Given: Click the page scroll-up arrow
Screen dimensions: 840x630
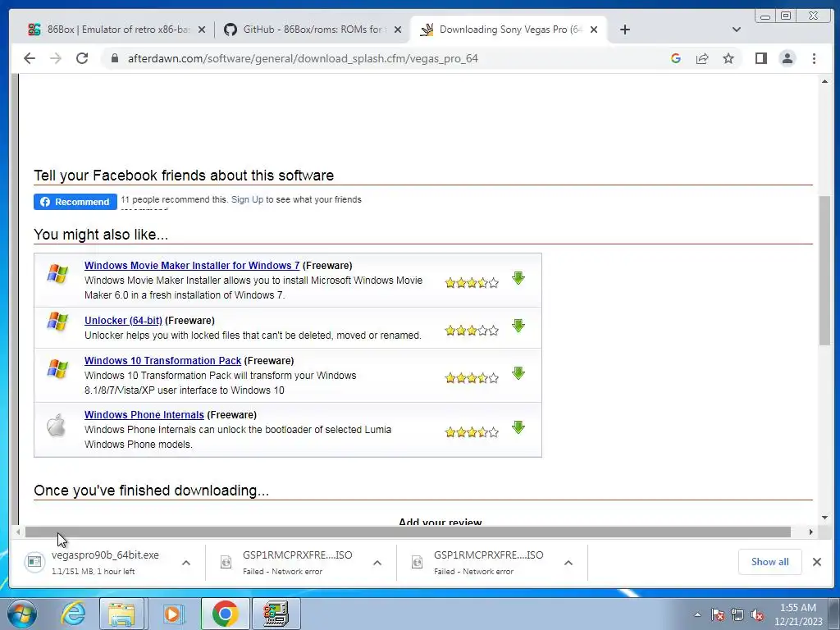Looking at the screenshot, I should pyautogui.click(x=824, y=81).
